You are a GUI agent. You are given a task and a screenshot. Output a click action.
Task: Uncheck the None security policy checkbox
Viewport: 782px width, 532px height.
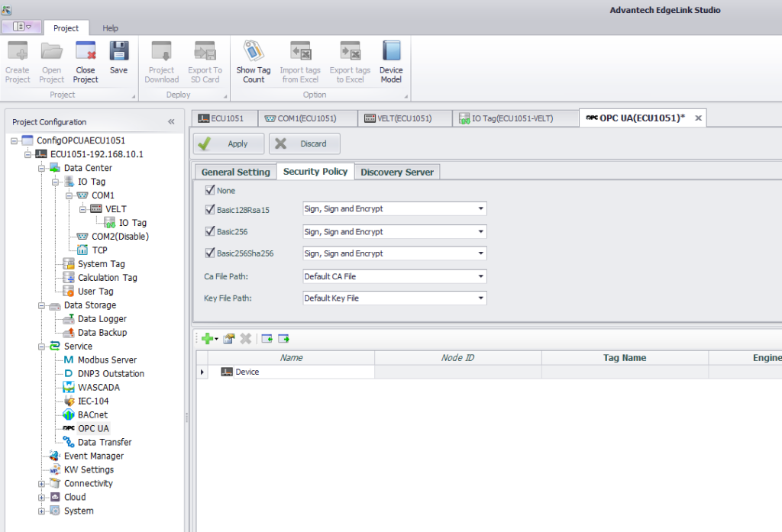(x=210, y=190)
